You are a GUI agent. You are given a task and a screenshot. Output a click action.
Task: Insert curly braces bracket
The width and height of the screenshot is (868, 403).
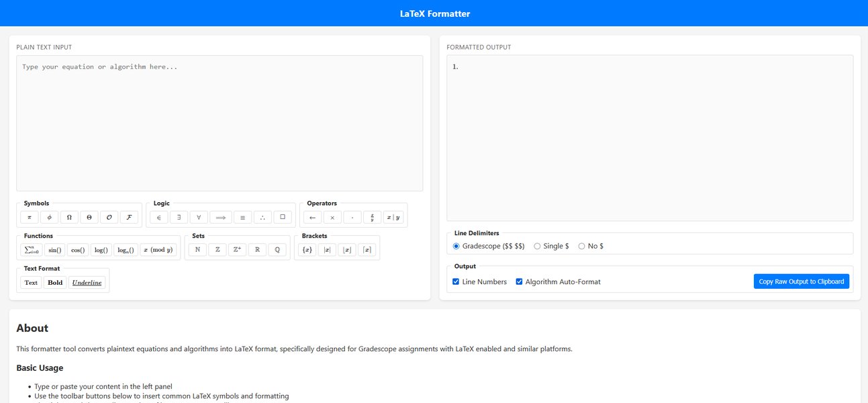pos(307,250)
